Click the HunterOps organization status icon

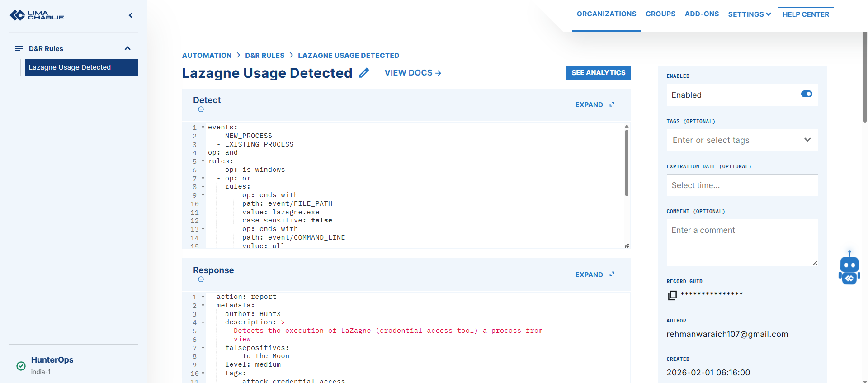tap(21, 366)
